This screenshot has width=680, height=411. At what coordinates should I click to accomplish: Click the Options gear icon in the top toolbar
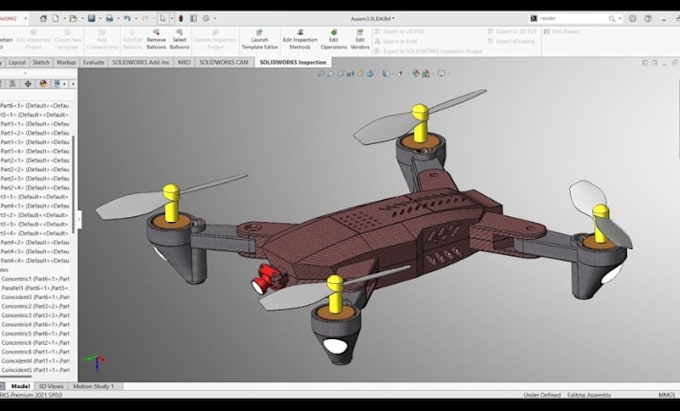coord(206,19)
